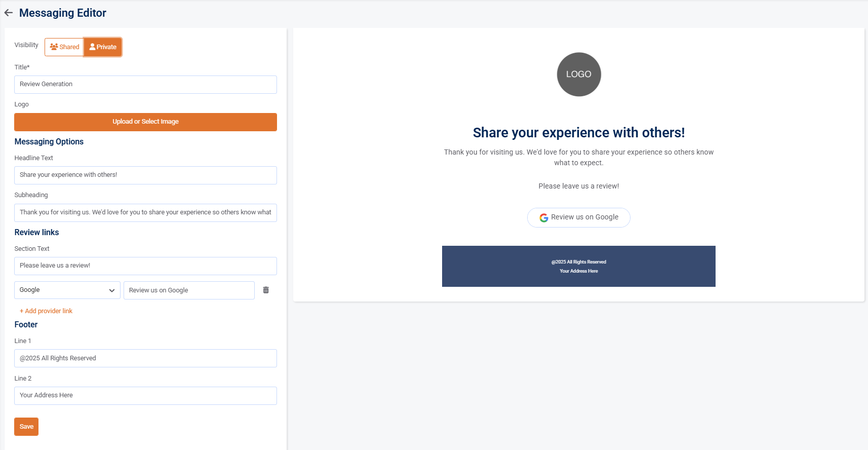
Task: Click the Save button
Action: tap(26, 427)
